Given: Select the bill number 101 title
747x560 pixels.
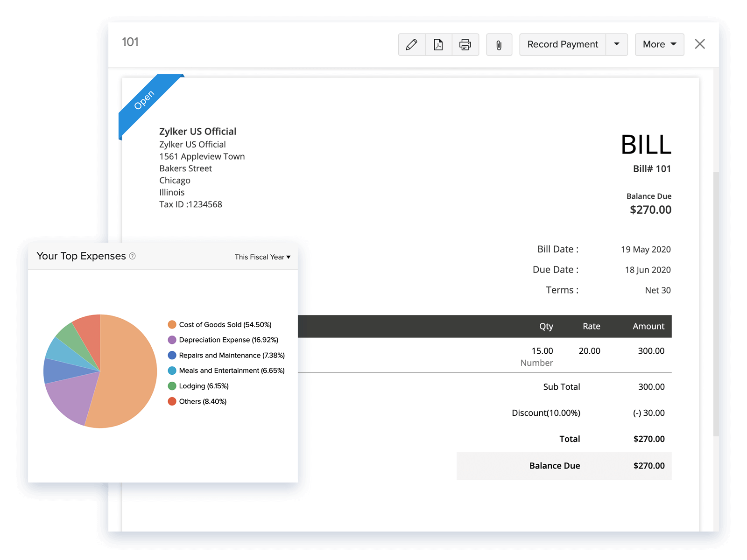Looking at the screenshot, I should point(131,42).
